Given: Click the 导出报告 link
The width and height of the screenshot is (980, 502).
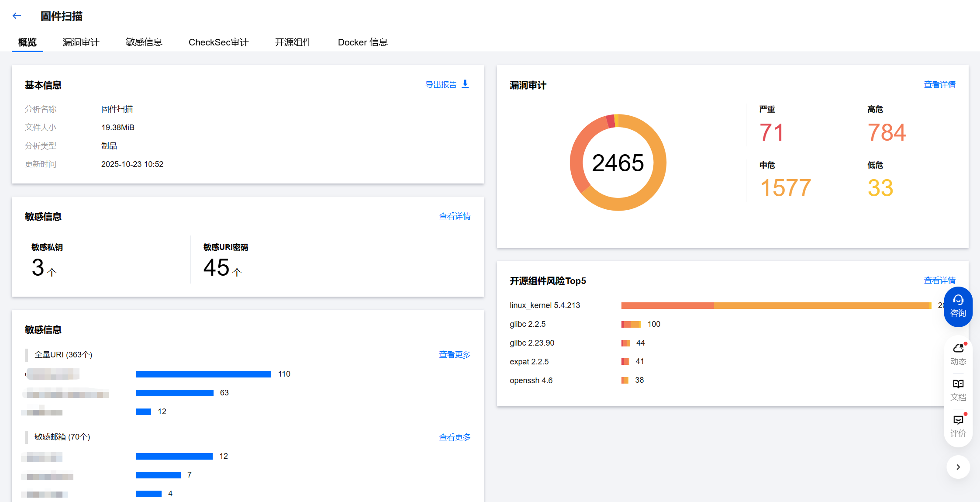Looking at the screenshot, I should 441,85.
